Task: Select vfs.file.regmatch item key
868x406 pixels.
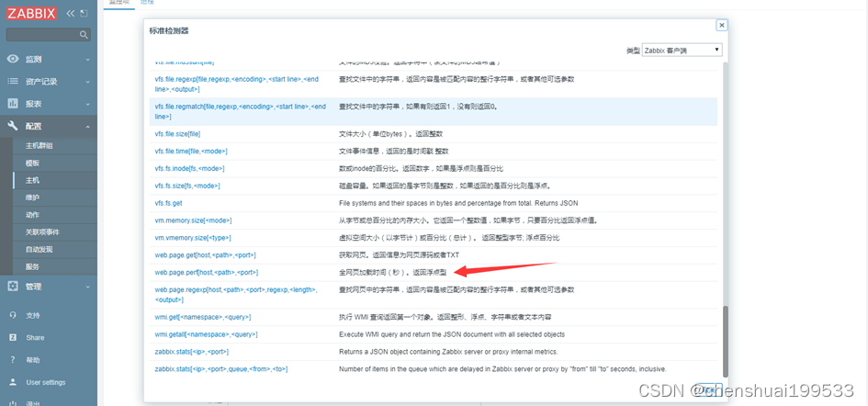Action: [x=241, y=111]
